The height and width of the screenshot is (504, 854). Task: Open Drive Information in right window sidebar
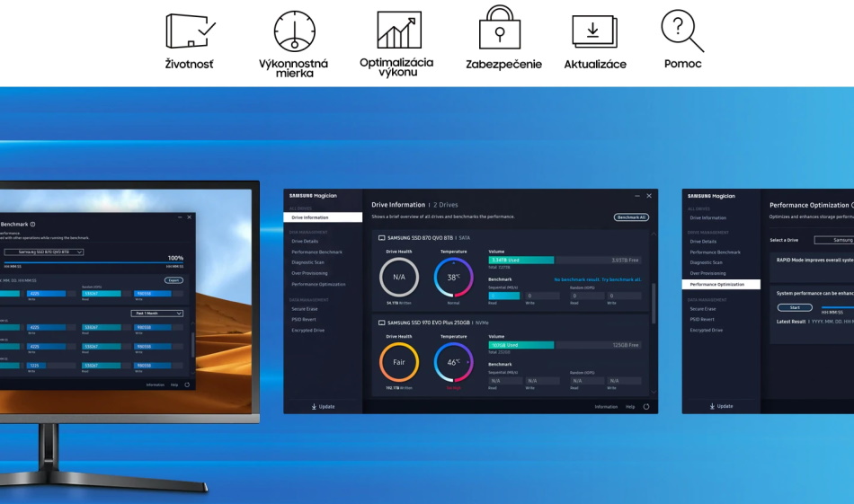click(x=708, y=217)
